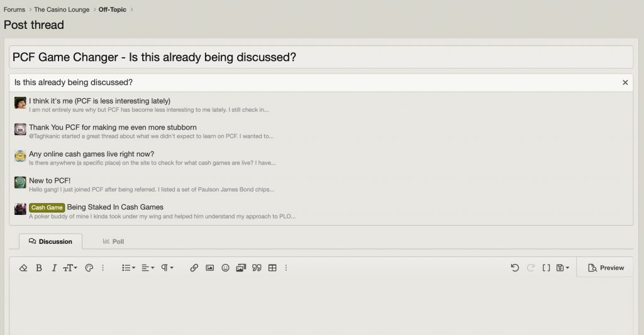The width and height of the screenshot is (644, 335).
Task: Open thread 'New to PCF!'
Action: 50,180
